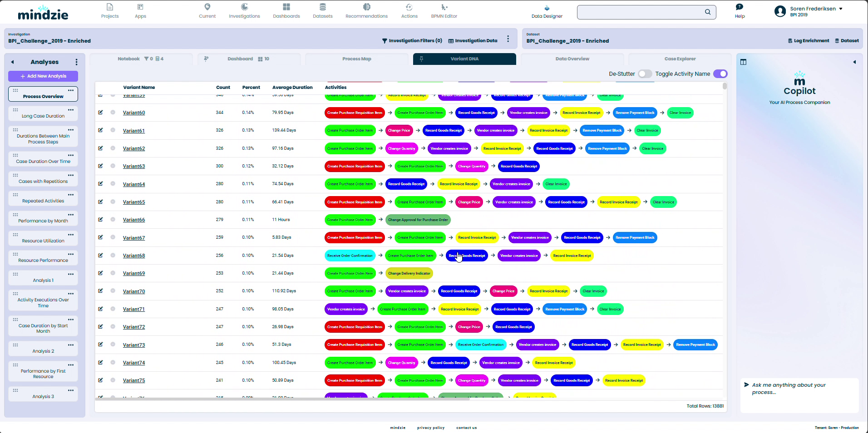Enable the De-Stutter toggle
The height and width of the screenshot is (433, 868).
tap(645, 74)
